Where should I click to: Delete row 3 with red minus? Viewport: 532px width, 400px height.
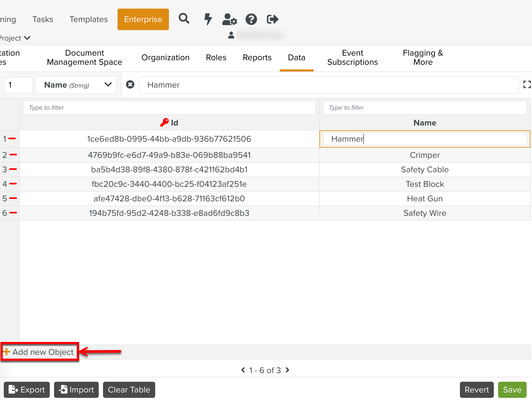click(x=13, y=169)
